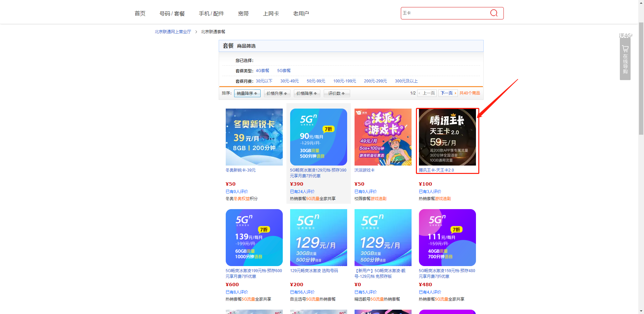This screenshot has height=314, width=644.
Task: Open 腾讯王卡-天王卡2.0 title link
Action: point(436,170)
